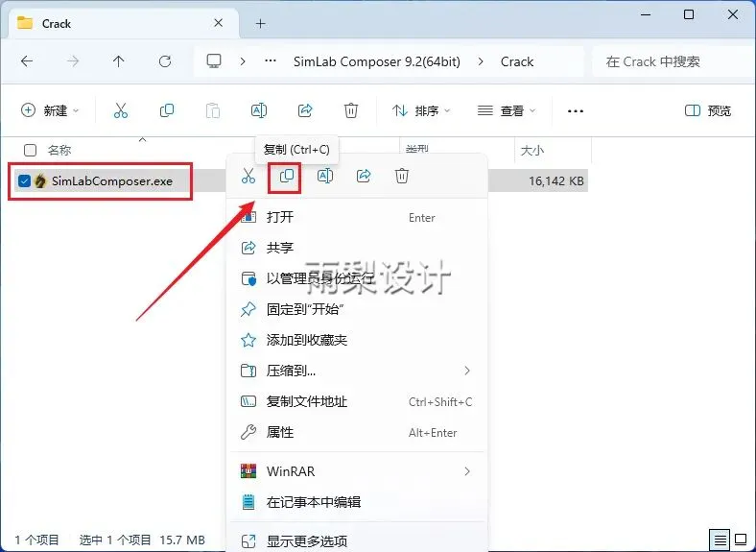
Task: Select 固定到"开始" in the menu
Action: (x=357, y=309)
